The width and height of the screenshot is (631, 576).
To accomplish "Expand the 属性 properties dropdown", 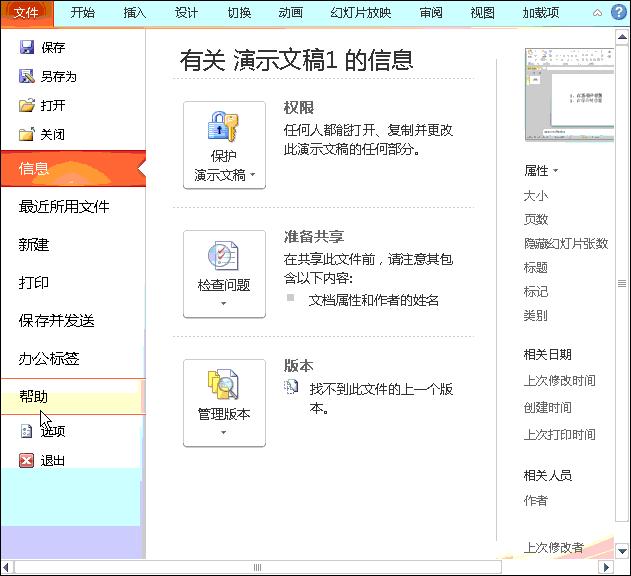I will pos(541,171).
